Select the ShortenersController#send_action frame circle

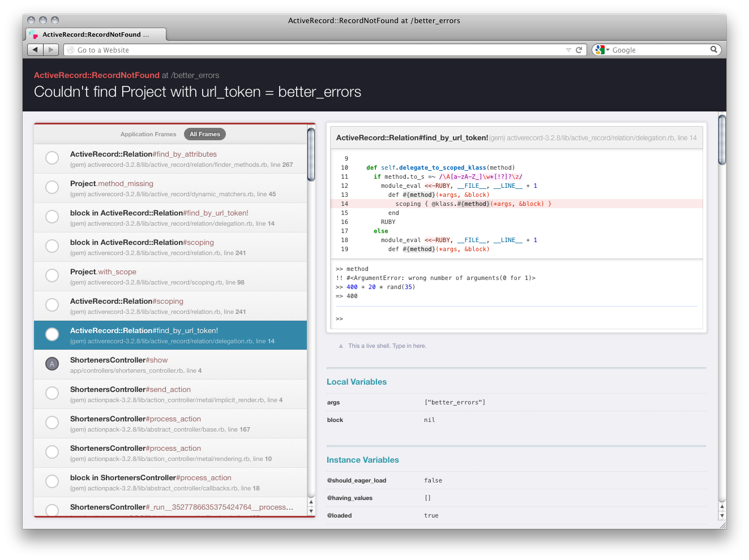[52, 393]
